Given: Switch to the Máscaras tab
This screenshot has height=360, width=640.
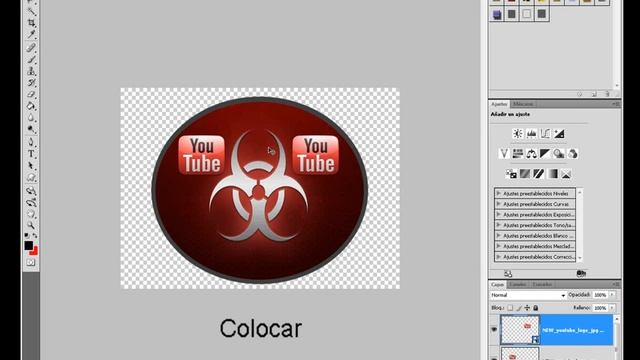Looking at the screenshot, I should (522, 104).
